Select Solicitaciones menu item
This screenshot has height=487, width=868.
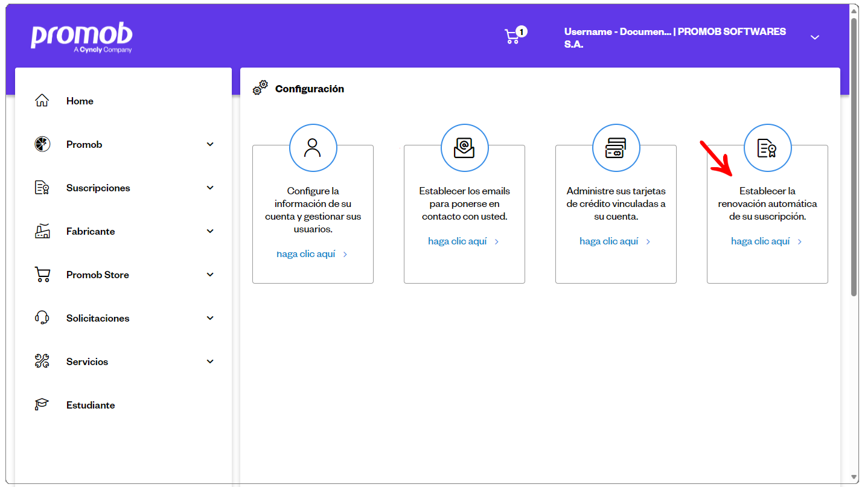pyautogui.click(x=98, y=318)
